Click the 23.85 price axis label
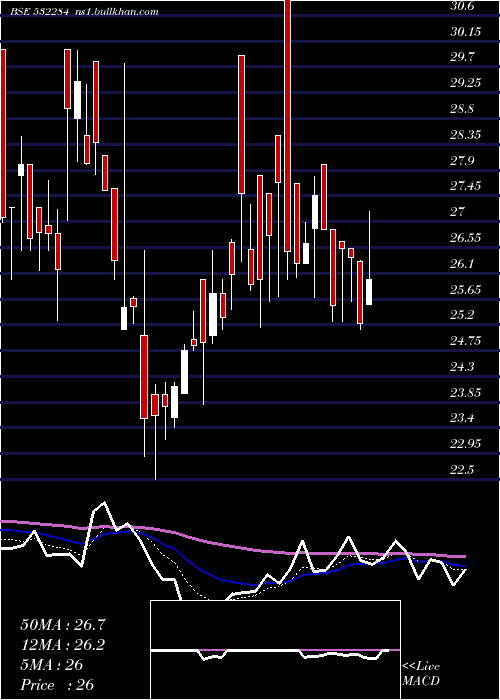This screenshot has height=700, width=500. coord(465,393)
